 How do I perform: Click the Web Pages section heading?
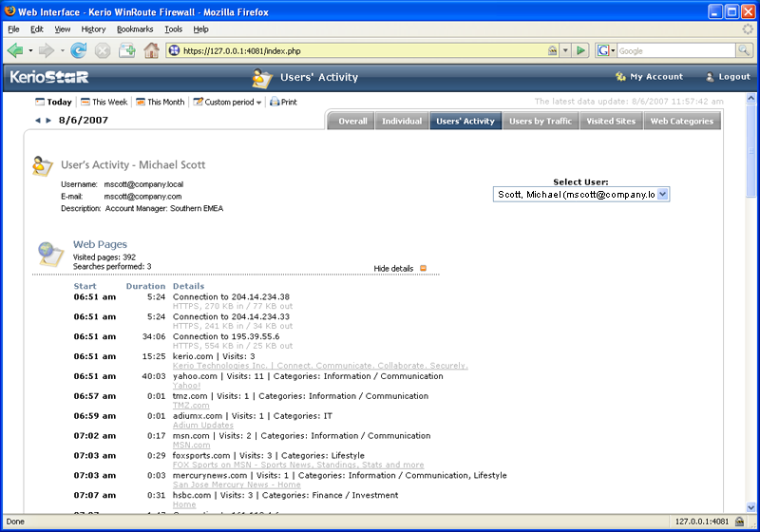pyautogui.click(x=100, y=244)
